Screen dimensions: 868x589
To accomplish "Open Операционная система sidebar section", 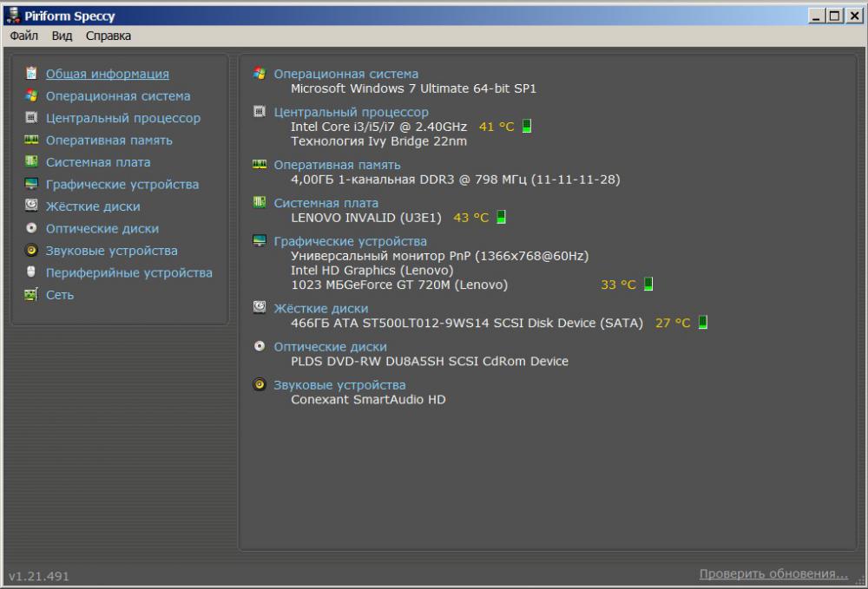I will 118,95.
